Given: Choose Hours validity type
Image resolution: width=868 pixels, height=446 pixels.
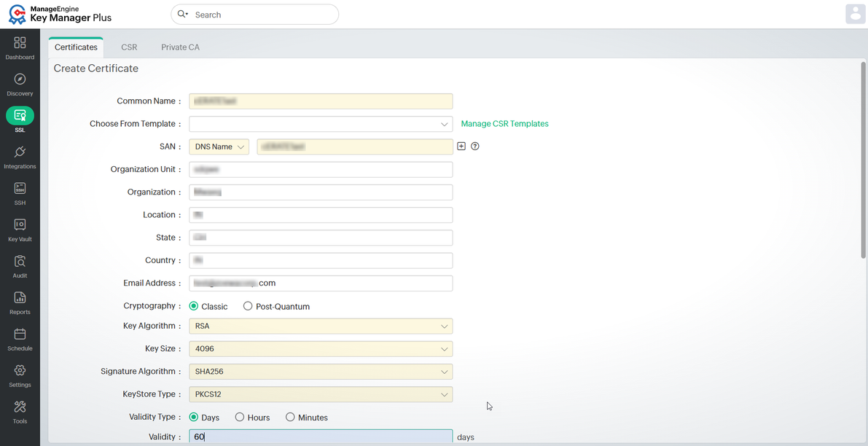Looking at the screenshot, I should [240, 418].
